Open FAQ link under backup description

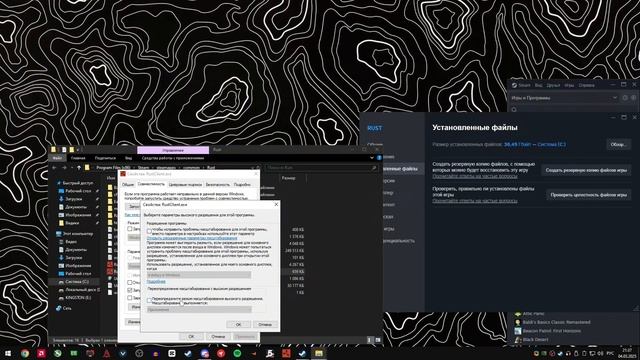475,176
